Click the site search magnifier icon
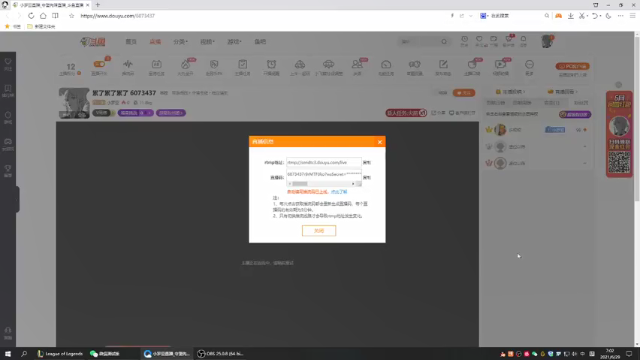Image resolution: width=640 pixels, height=360 pixels. pos(444,42)
